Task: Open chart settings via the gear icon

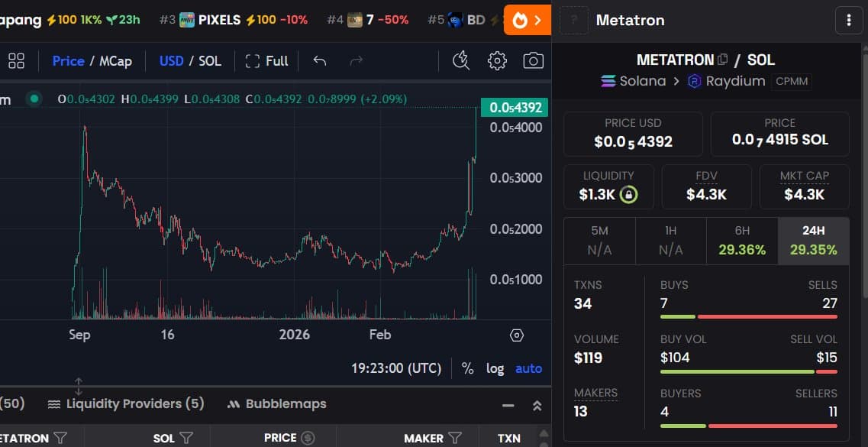Action: click(x=497, y=60)
